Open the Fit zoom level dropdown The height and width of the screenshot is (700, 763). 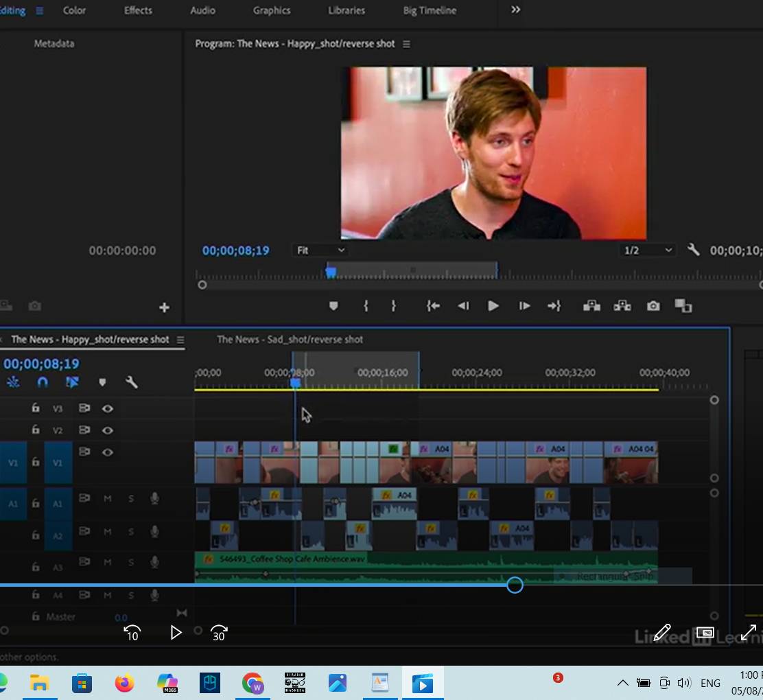[320, 250]
